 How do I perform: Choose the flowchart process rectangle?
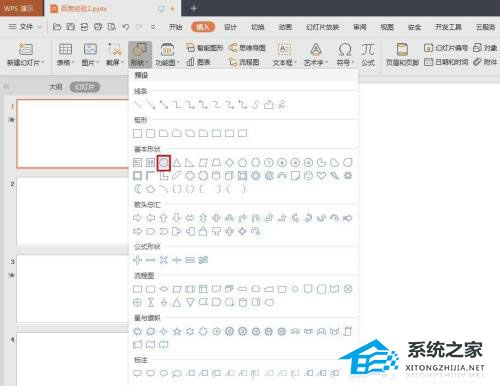pyautogui.click(x=137, y=289)
